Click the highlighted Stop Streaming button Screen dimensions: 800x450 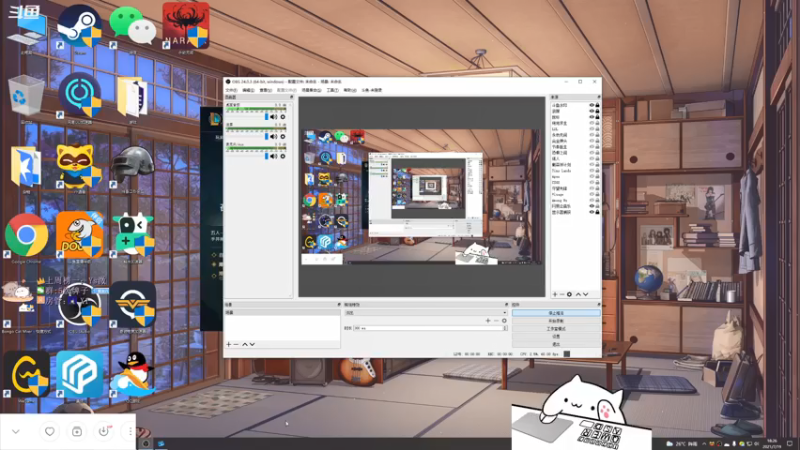click(556, 313)
